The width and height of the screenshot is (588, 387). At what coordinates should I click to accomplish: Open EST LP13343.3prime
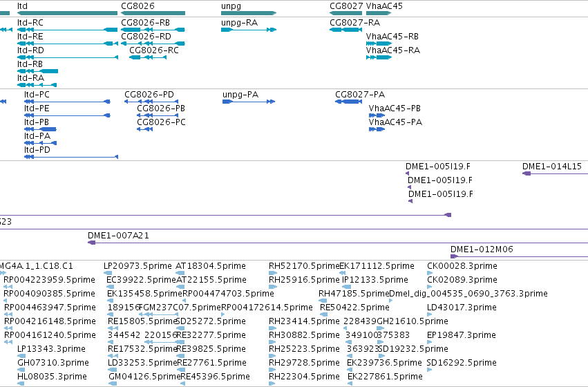coord(51,350)
